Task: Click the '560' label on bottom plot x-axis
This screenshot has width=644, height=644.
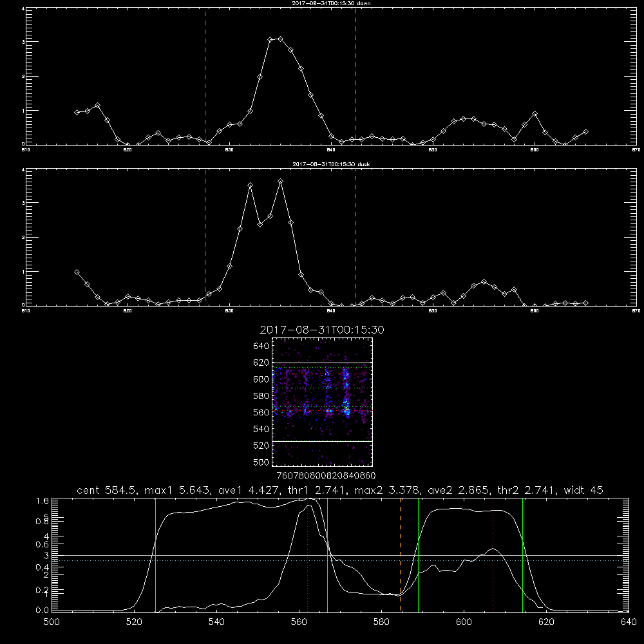Action: click(299, 621)
